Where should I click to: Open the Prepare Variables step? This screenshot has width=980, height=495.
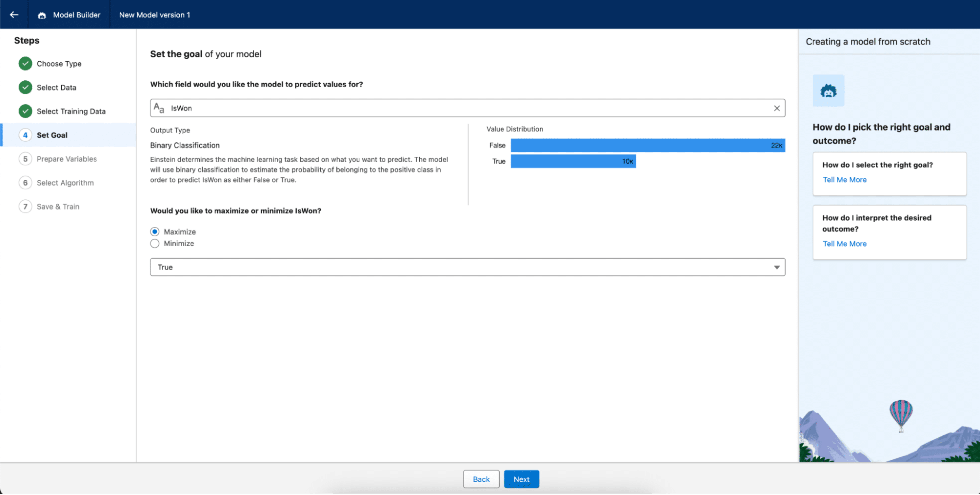(67, 159)
